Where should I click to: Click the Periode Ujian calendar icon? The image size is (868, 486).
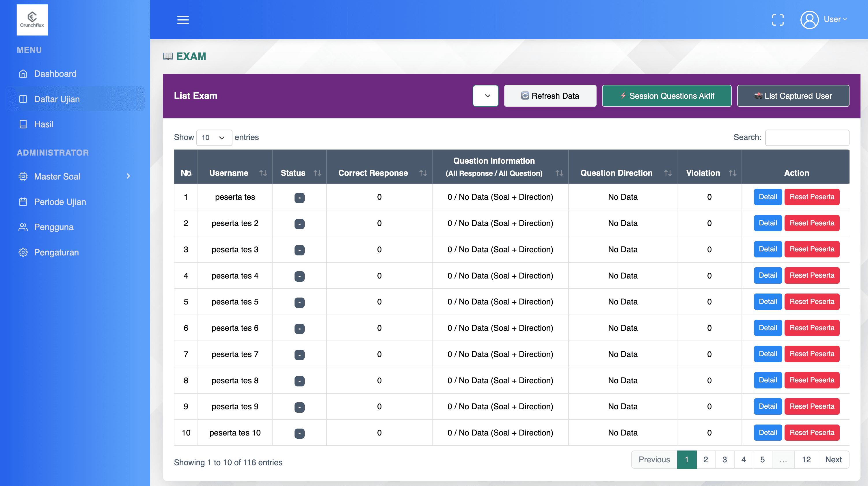23,202
